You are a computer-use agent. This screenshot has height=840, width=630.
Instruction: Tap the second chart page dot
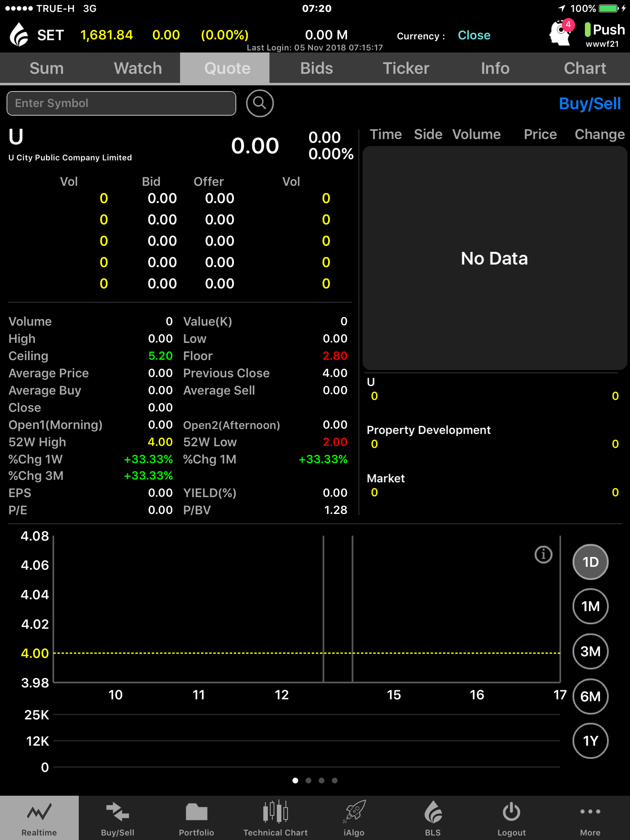tap(308, 781)
